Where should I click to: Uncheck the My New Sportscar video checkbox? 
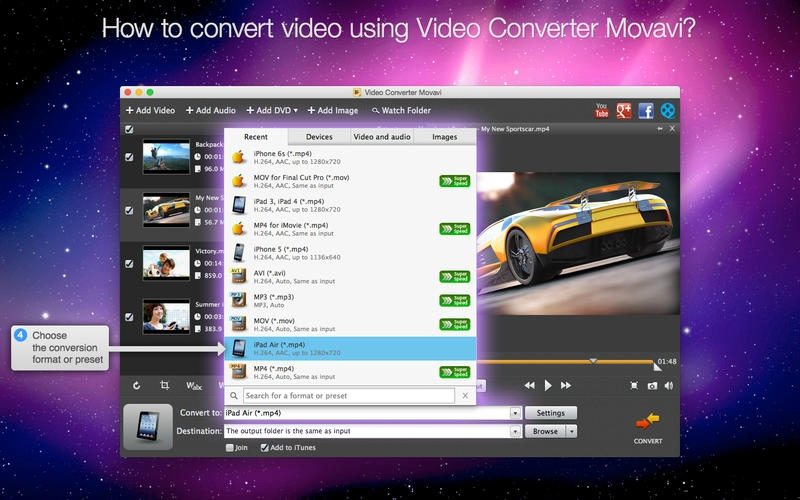(130, 210)
